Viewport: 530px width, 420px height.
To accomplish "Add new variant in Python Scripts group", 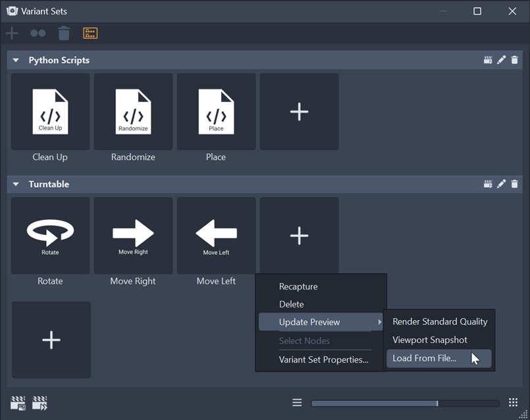I will click(299, 111).
